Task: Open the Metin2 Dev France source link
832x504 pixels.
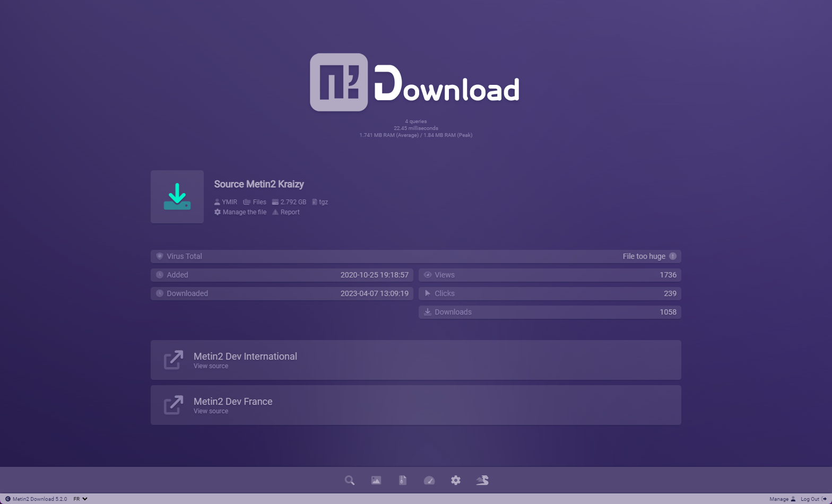Action: [416, 405]
